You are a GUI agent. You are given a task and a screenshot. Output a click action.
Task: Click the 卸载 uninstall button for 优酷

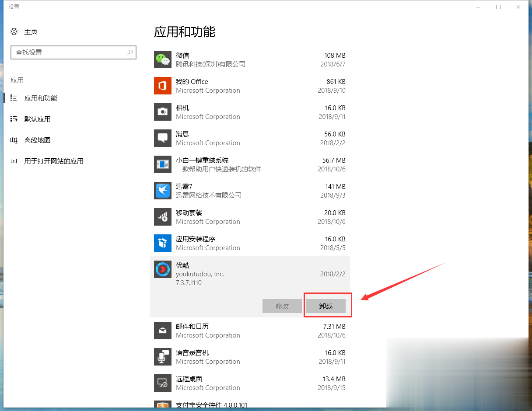pyautogui.click(x=326, y=306)
